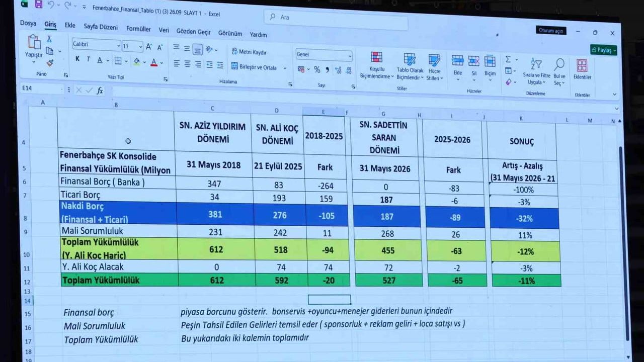Switch to the Sayfa Düzeni tab
Image resolution: width=644 pixels, height=362 pixels.
click(101, 27)
